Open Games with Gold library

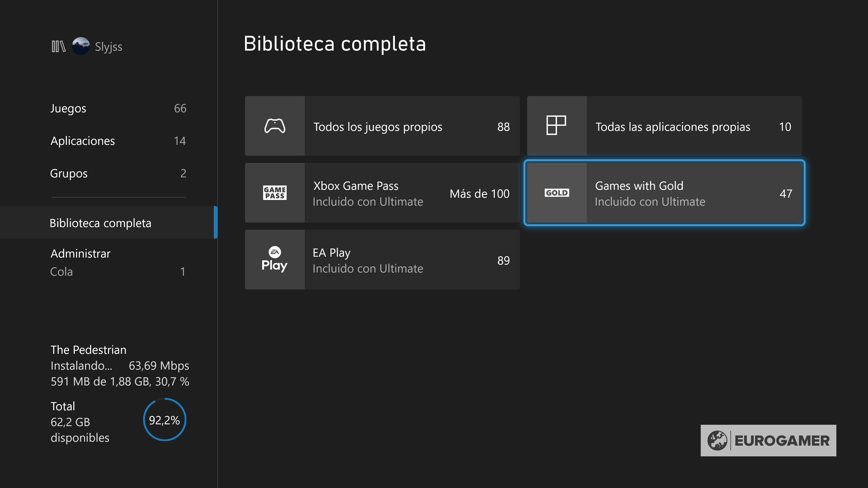tap(664, 193)
